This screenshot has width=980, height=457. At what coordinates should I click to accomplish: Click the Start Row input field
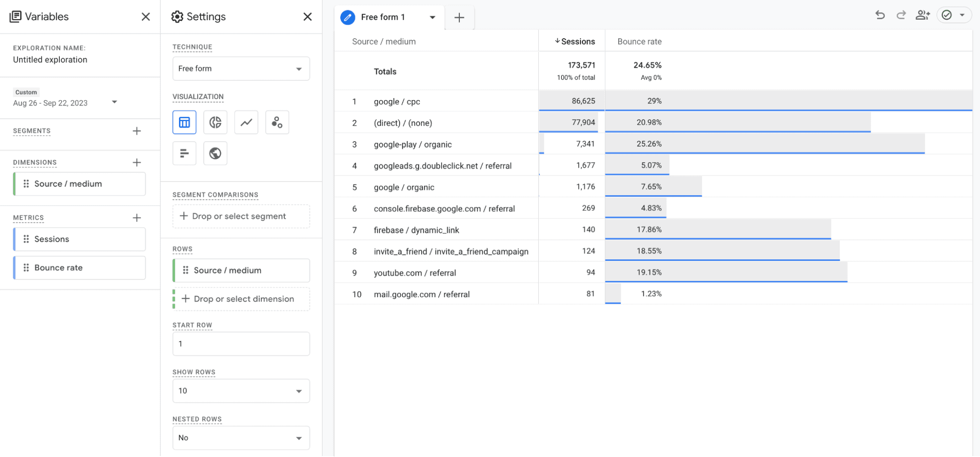pos(241,344)
